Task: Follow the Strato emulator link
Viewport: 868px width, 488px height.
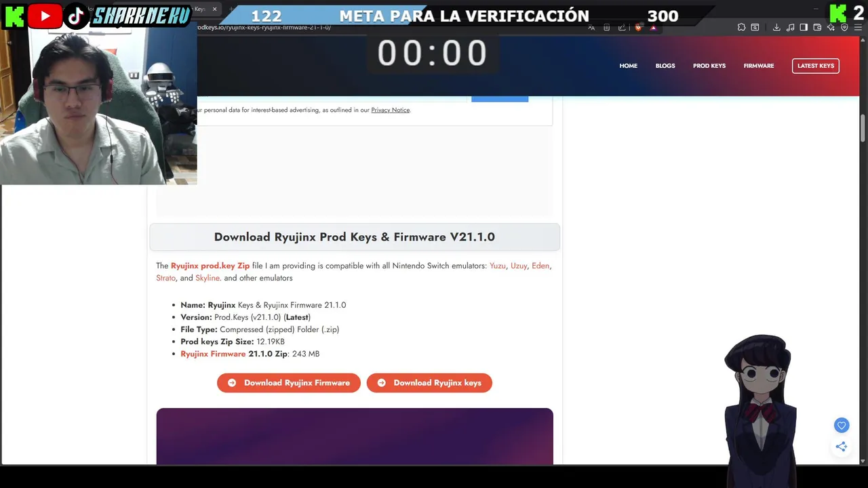Action: pyautogui.click(x=166, y=278)
